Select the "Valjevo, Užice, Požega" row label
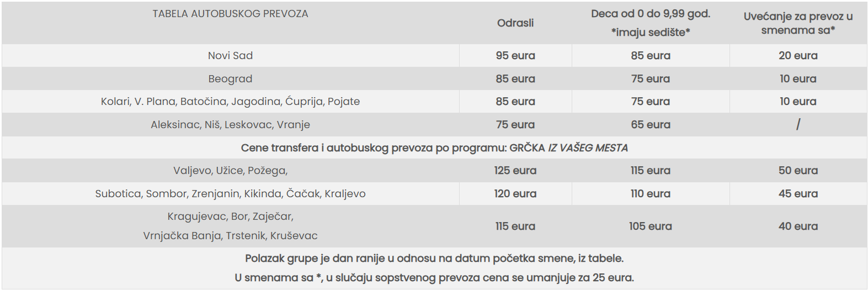 [x=230, y=171]
